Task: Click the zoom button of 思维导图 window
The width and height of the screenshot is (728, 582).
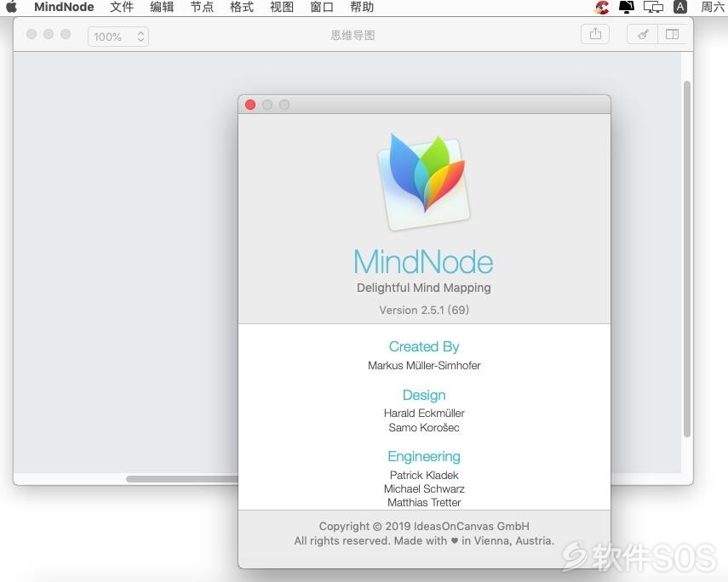Action: pos(66,34)
